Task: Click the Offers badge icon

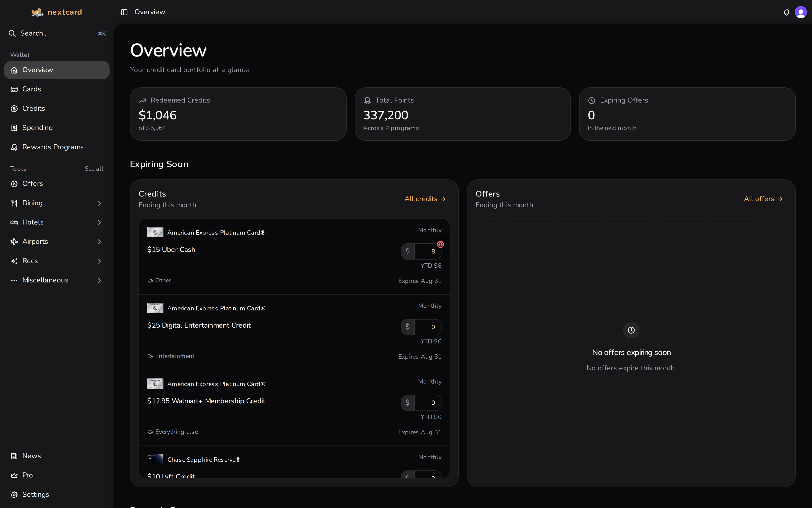Action: (x=14, y=184)
